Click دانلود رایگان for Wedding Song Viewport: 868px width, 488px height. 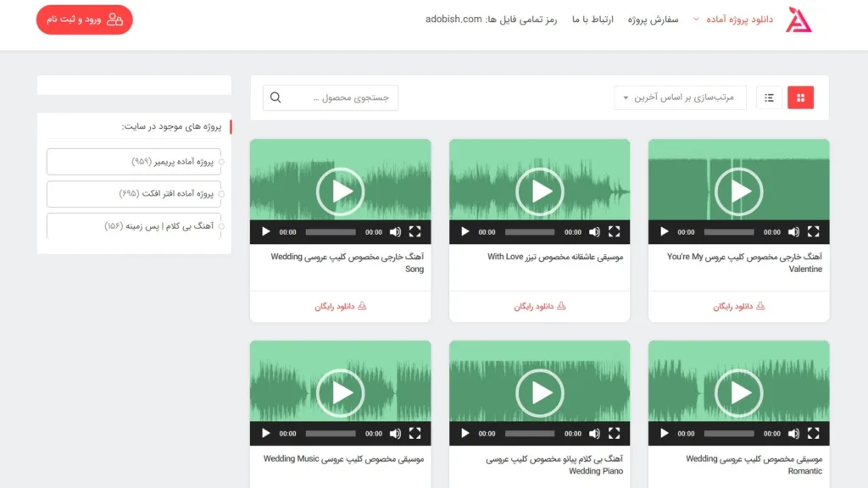(x=341, y=306)
